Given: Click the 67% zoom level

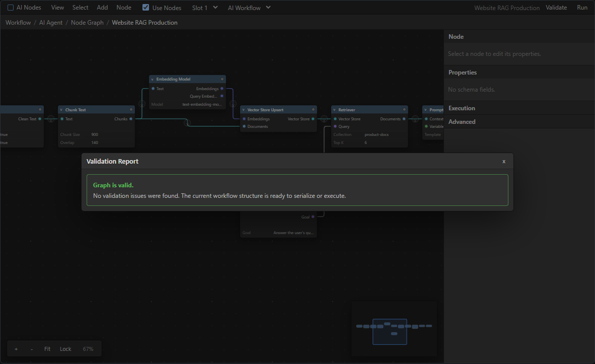Looking at the screenshot, I should coord(88,349).
